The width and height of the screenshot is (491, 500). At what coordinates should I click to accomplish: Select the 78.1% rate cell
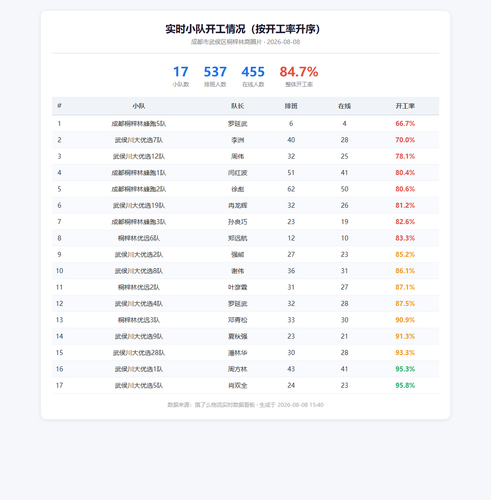click(405, 156)
